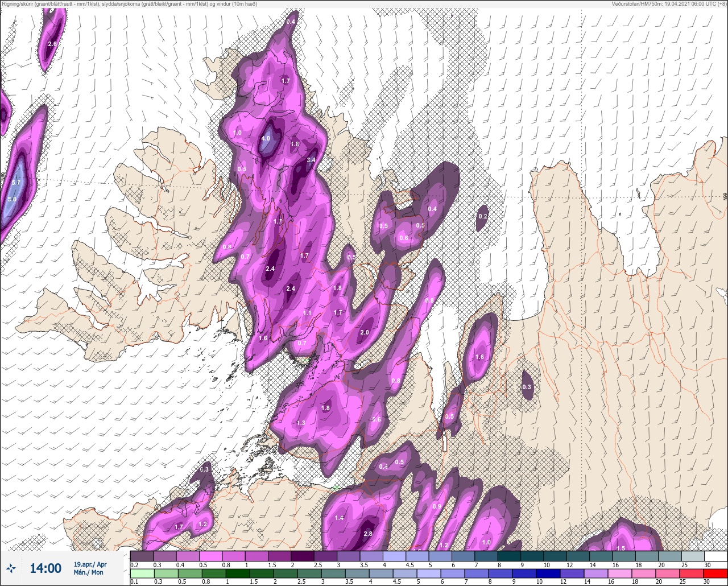Select the dark teal upper legend swatch at 8
Image resolution: width=728 pixels, height=586 pixels.
509,556
